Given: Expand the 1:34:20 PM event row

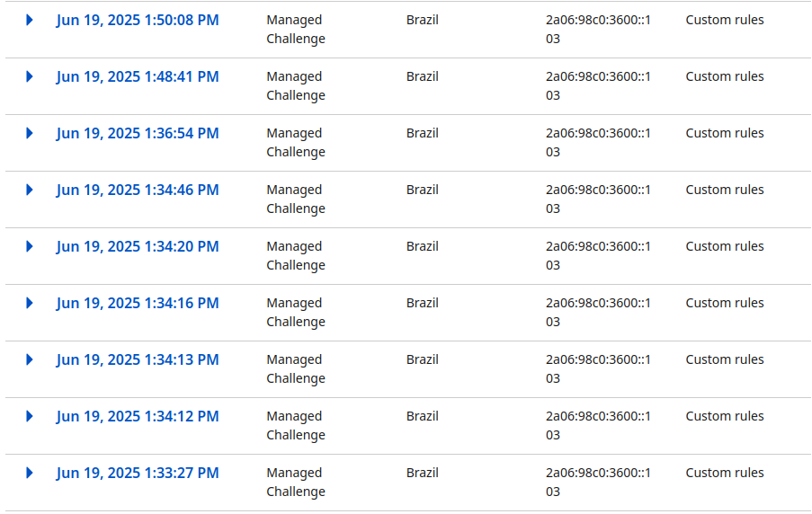Looking at the screenshot, I should (x=30, y=246).
